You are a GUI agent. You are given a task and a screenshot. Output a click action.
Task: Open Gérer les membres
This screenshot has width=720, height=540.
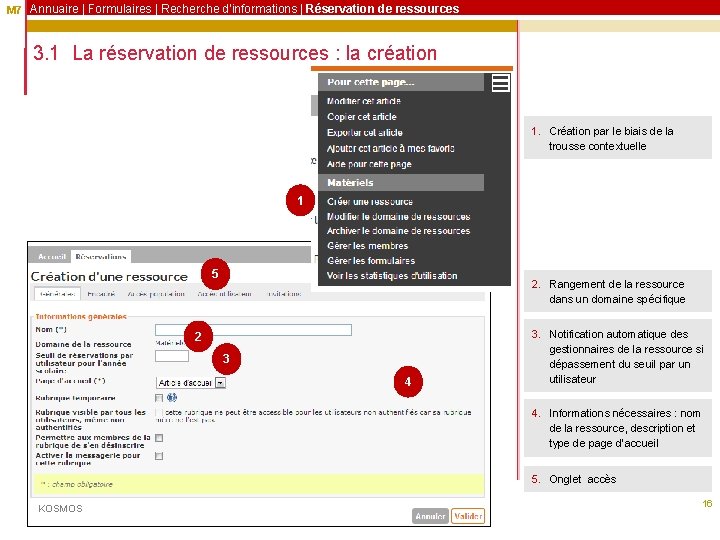coord(367,246)
